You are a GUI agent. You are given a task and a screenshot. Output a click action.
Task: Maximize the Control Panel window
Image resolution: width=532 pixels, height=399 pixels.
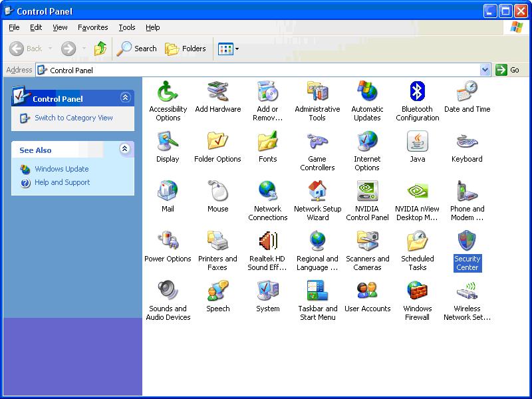pyautogui.click(x=505, y=11)
